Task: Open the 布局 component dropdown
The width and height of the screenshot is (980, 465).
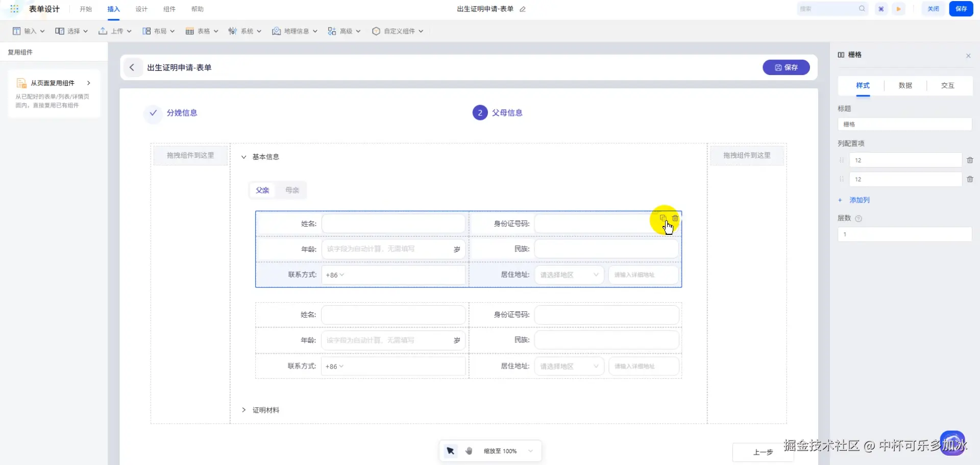Action: coord(158,31)
